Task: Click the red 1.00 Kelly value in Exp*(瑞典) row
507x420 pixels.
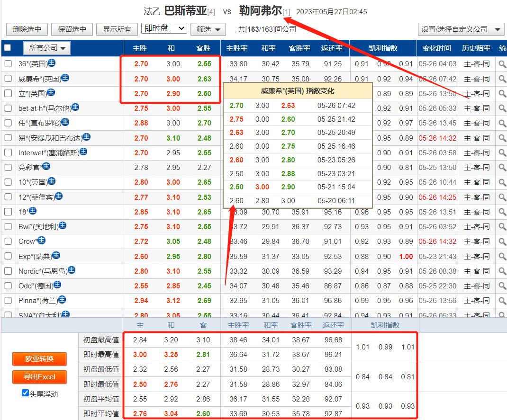Action: [406, 257]
